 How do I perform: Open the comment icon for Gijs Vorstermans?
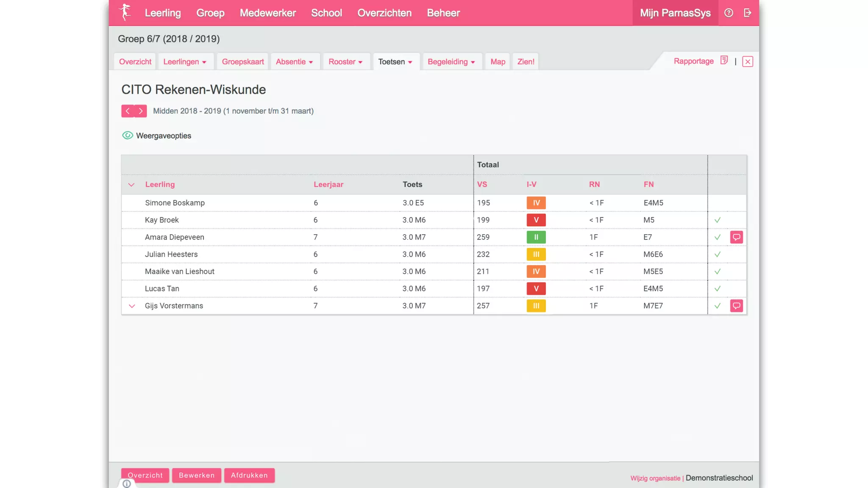(x=736, y=306)
